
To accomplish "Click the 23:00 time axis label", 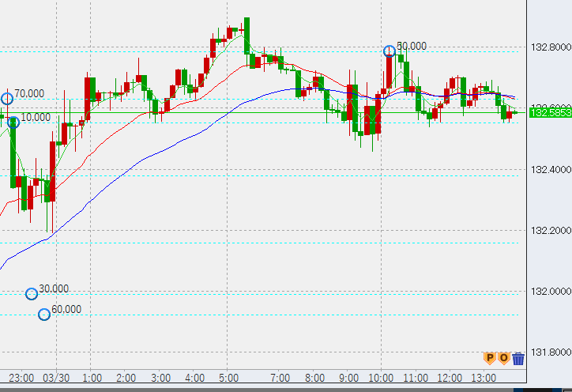I will [x=21, y=378].
